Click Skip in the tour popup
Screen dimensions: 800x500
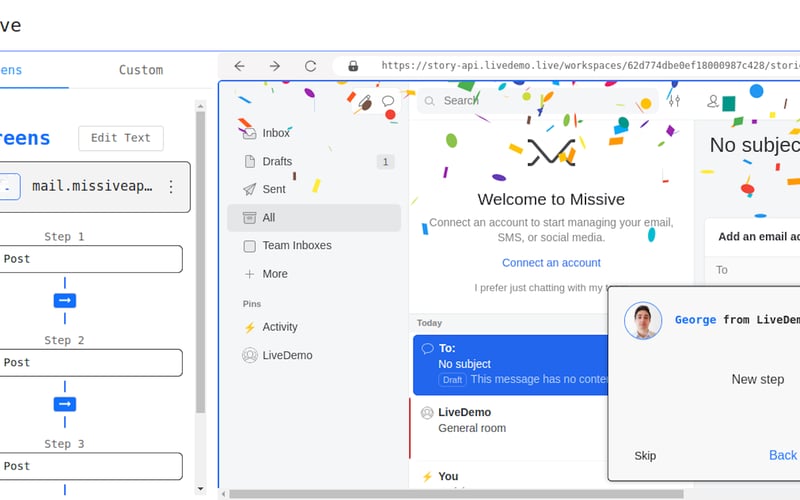tap(645, 456)
